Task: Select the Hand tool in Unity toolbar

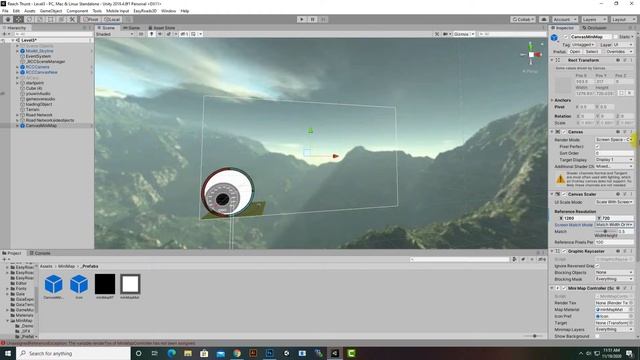Action: coord(8,19)
